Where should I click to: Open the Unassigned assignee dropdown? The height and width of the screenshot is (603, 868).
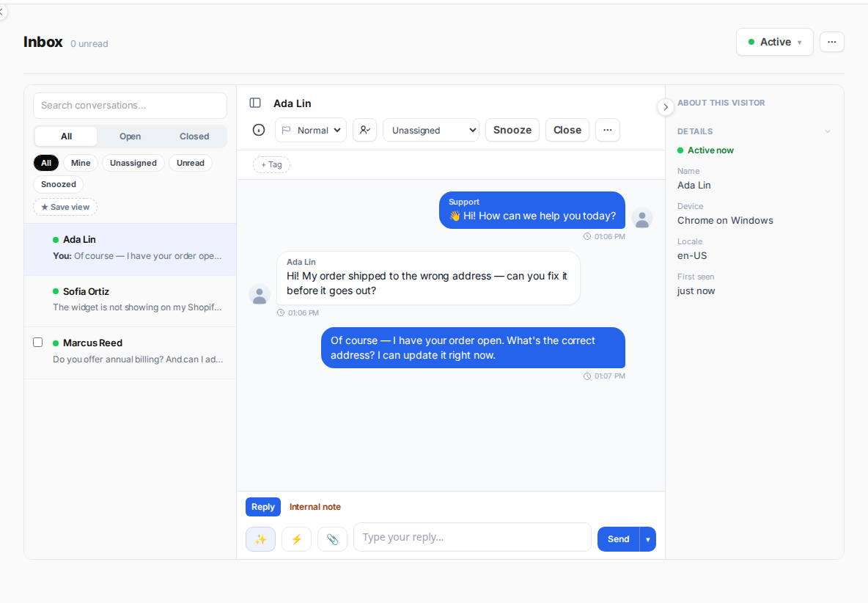click(x=430, y=130)
